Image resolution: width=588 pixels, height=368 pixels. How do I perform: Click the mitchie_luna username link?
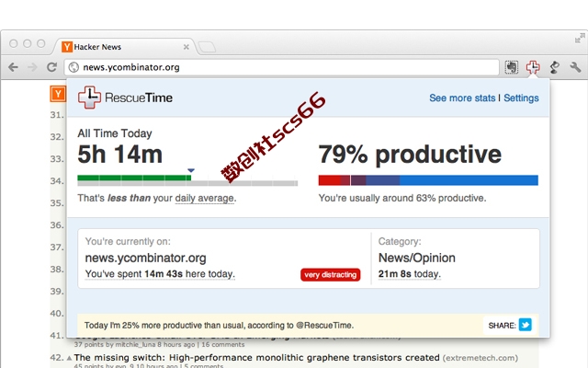point(135,345)
